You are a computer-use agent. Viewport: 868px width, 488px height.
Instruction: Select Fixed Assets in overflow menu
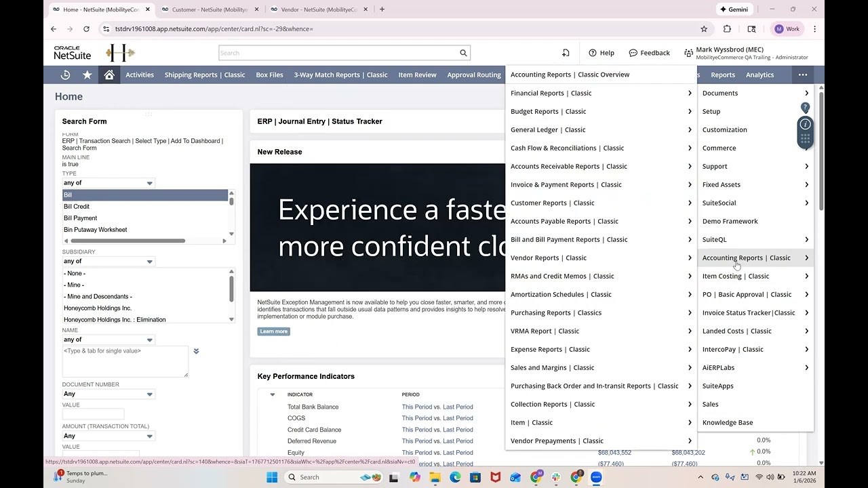[755, 184]
